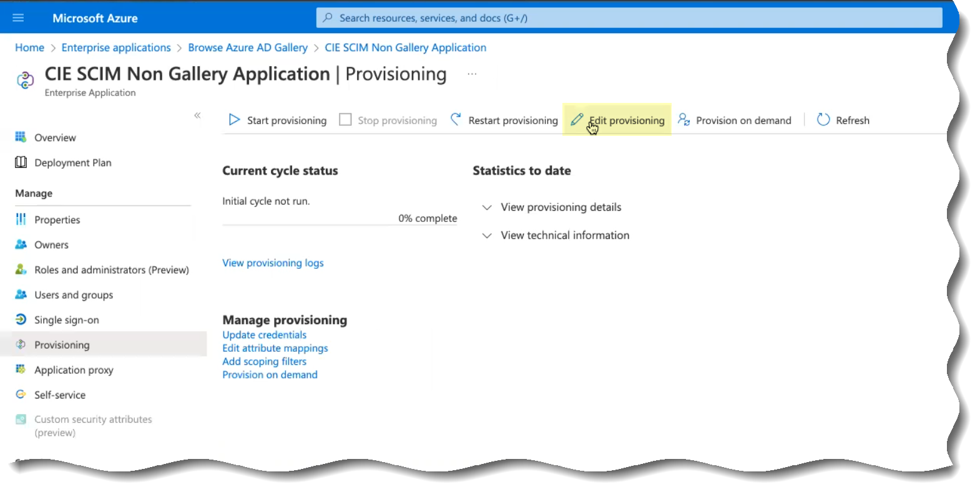Viewport: 980px width, 492px height.
Task: Click the Azure search resources field
Action: [629, 18]
